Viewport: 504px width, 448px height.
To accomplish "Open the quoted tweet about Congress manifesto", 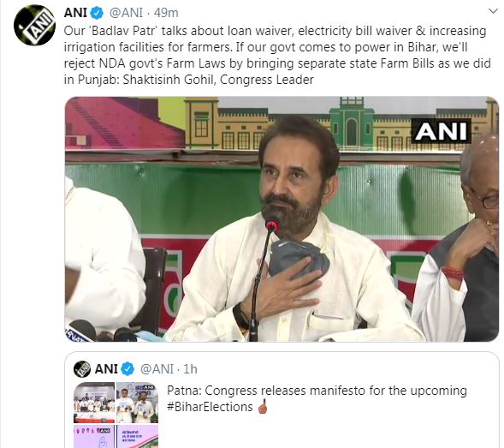I will pos(282,400).
